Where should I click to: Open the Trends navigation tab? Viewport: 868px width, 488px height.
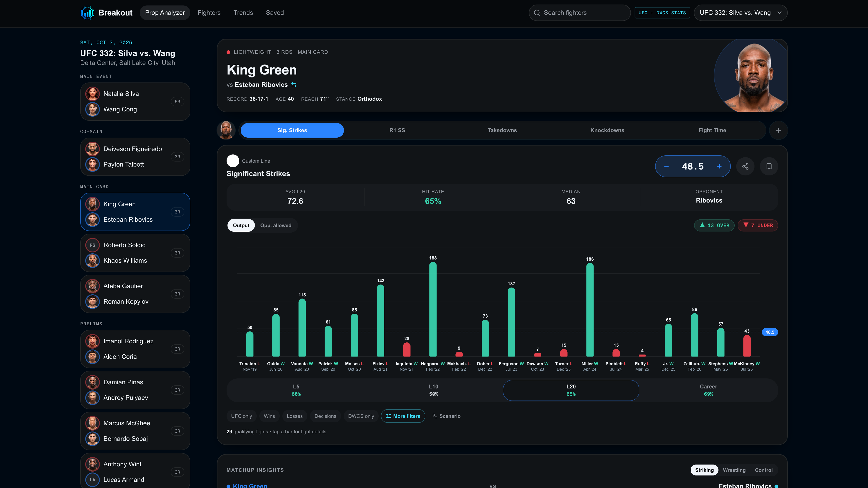[243, 13]
